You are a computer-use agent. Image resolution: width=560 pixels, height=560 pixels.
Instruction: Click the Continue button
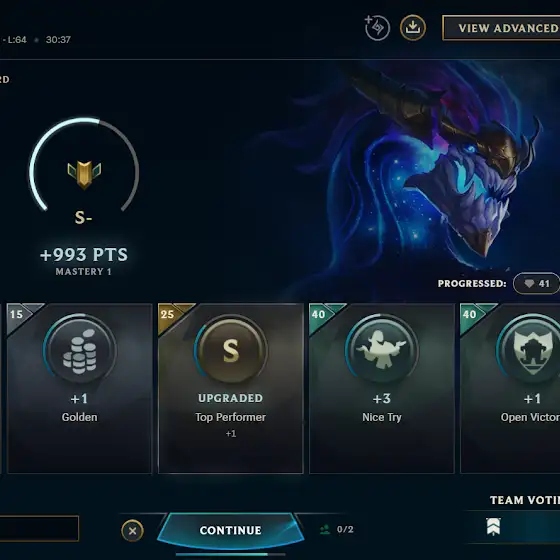231,530
